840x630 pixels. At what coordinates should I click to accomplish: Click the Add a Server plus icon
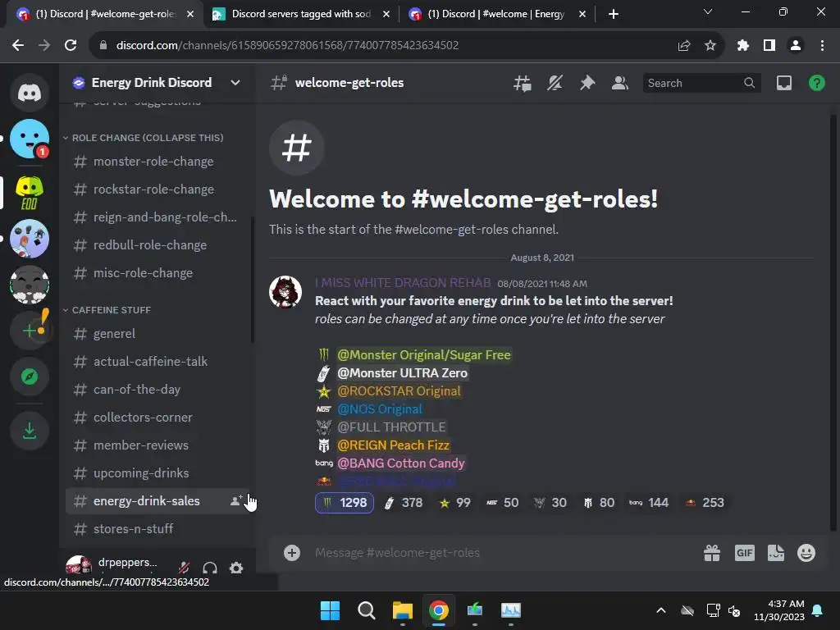[30, 331]
